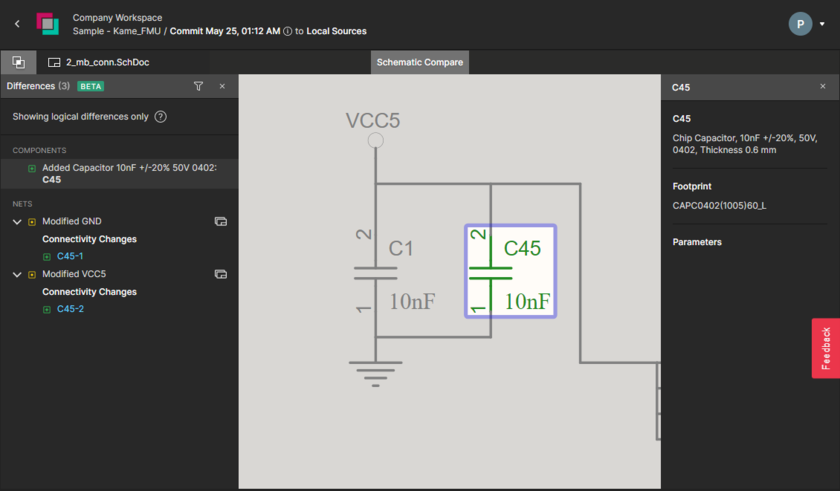The image size is (840, 491).
Task: Open the differences filter funnel
Action: (198, 87)
